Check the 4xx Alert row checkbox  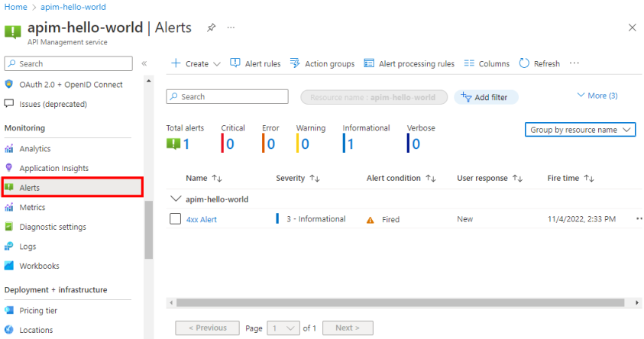[176, 219]
